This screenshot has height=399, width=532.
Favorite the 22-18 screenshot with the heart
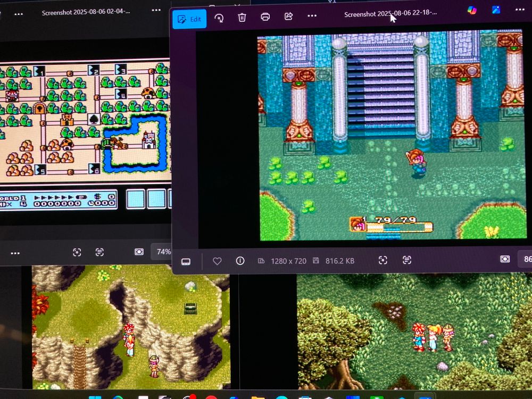coord(217,261)
